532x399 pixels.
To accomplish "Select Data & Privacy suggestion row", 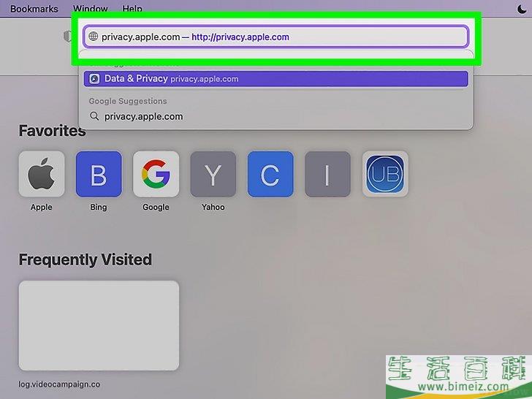I will click(x=275, y=79).
